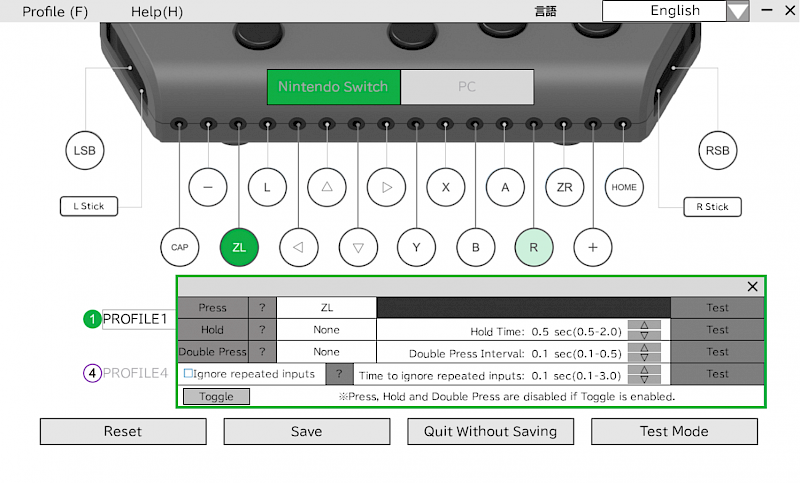The image size is (800, 483).
Task: Select the D-pad left arrow circle
Action: pos(298,247)
